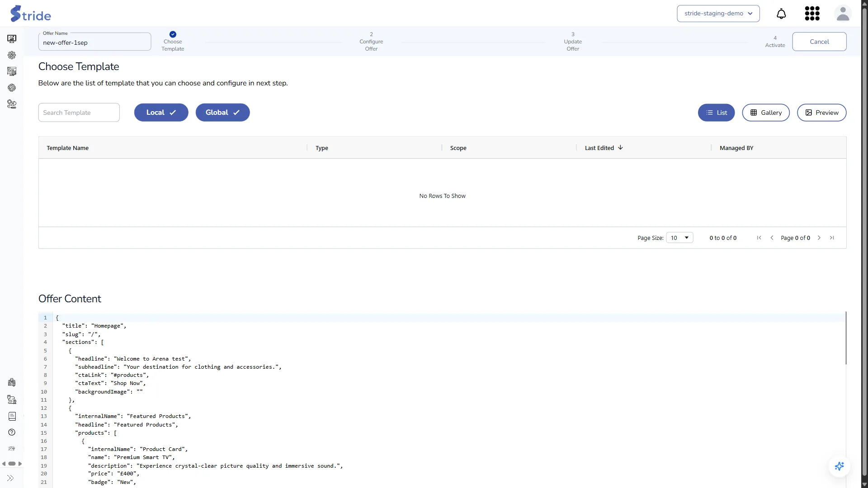Click the Offer Content editor vertical scrollbar

(845, 338)
